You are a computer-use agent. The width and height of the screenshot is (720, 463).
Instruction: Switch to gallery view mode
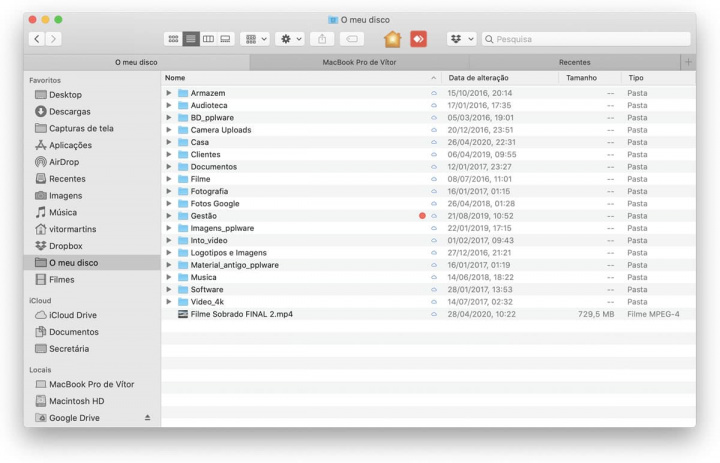225,39
